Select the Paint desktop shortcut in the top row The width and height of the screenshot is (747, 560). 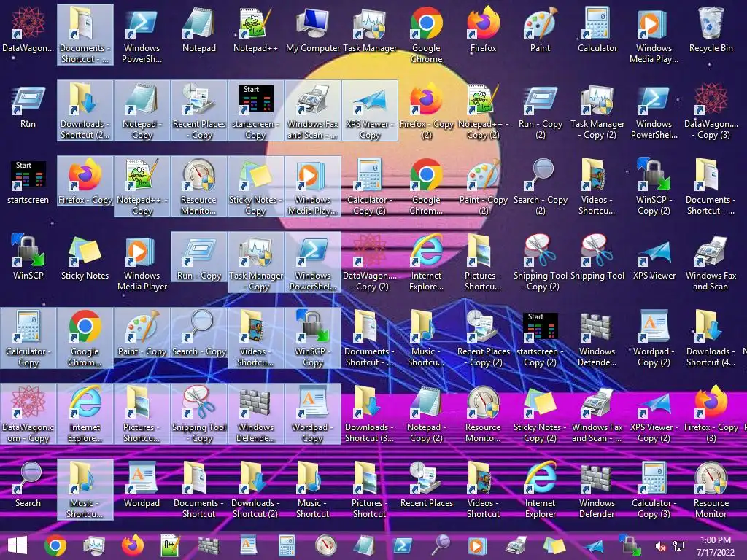pos(540,29)
